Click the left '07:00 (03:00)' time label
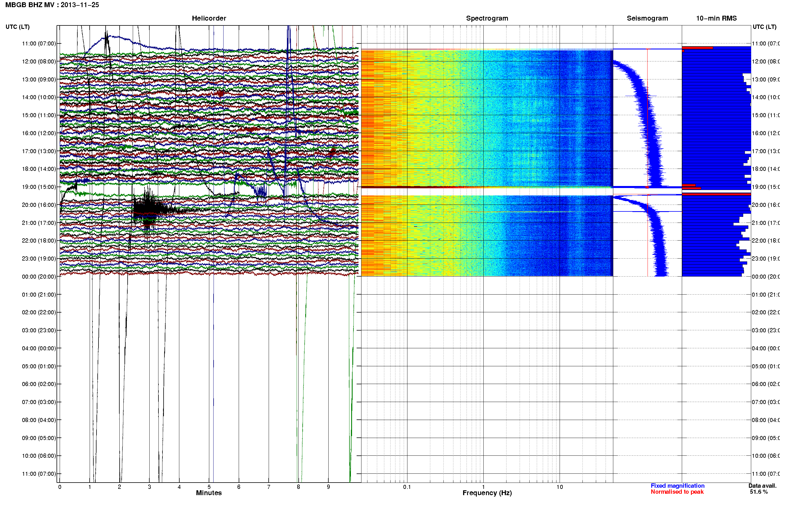The image size is (812, 508). pyautogui.click(x=39, y=402)
